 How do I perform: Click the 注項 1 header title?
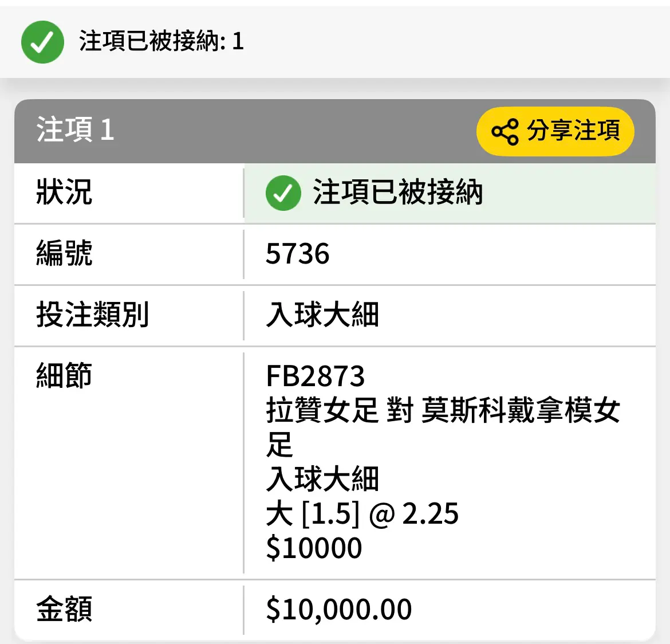click(75, 129)
